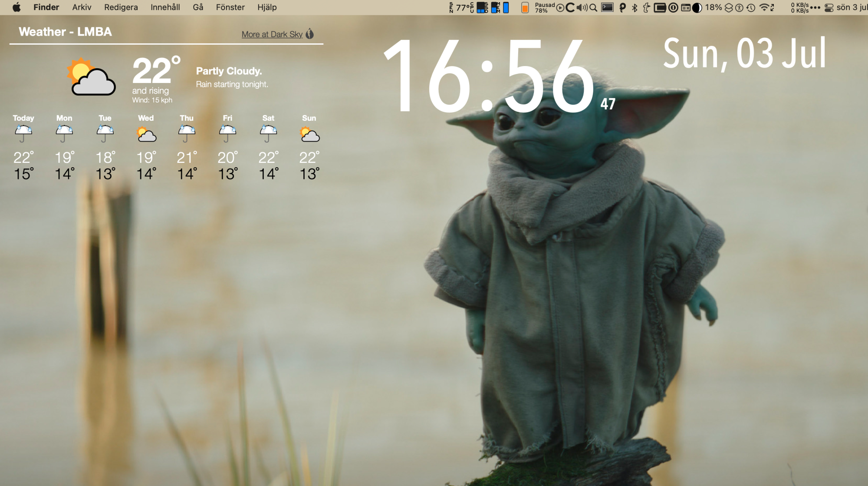
Task: Open the 1Password-style circle menu bar icon
Action: (673, 7)
